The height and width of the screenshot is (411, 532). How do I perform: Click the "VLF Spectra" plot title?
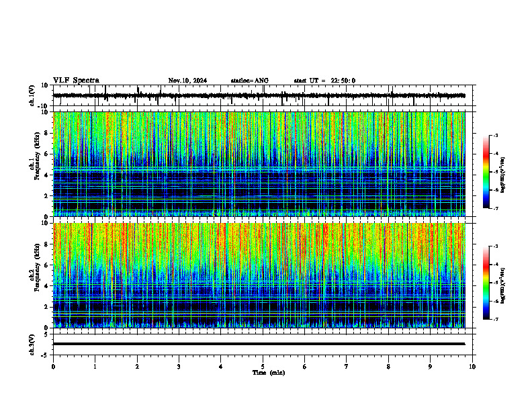76,81
